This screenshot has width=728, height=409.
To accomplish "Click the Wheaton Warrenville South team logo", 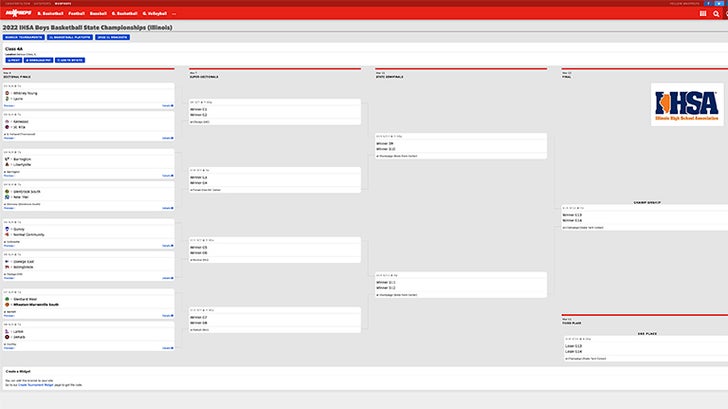I will click(7, 305).
